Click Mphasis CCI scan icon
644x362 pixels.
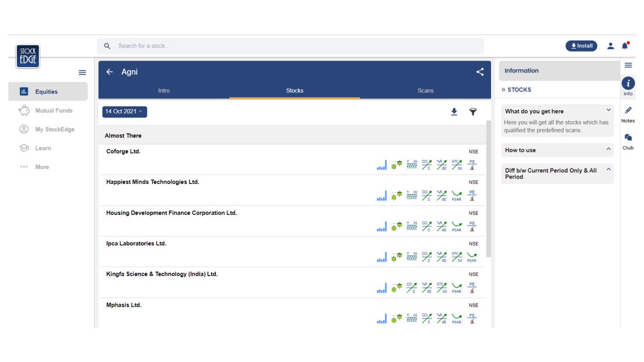[x=427, y=319]
